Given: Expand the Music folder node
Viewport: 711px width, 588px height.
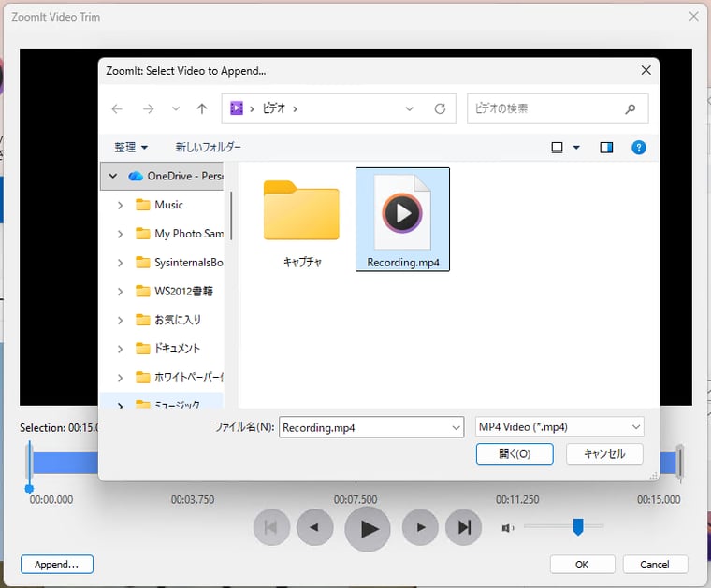Looking at the screenshot, I should 120,206.
